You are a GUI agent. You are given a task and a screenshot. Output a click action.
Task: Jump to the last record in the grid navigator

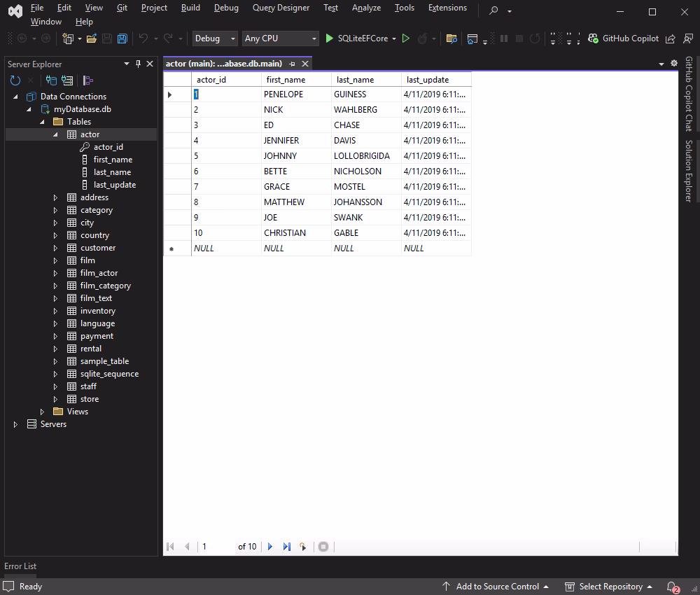(x=287, y=547)
